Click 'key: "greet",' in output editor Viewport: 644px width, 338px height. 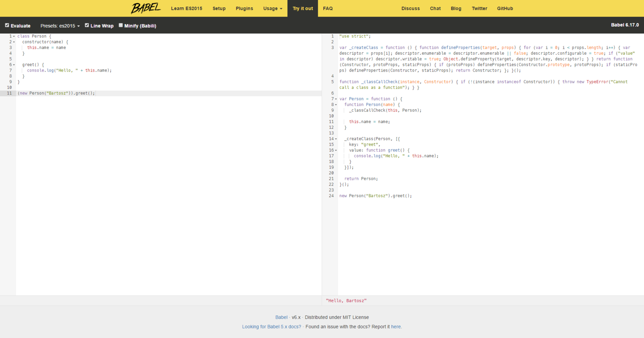[x=365, y=144]
